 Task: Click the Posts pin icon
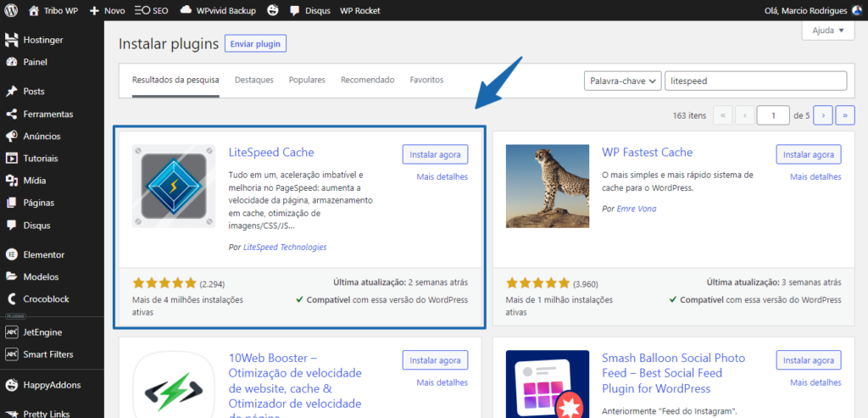click(x=12, y=92)
